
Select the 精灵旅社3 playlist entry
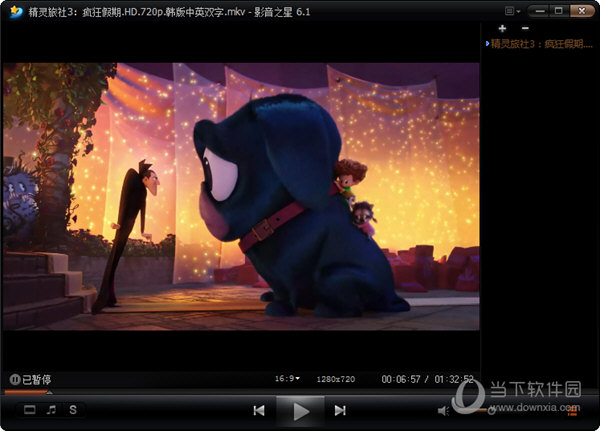pos(540,44)
